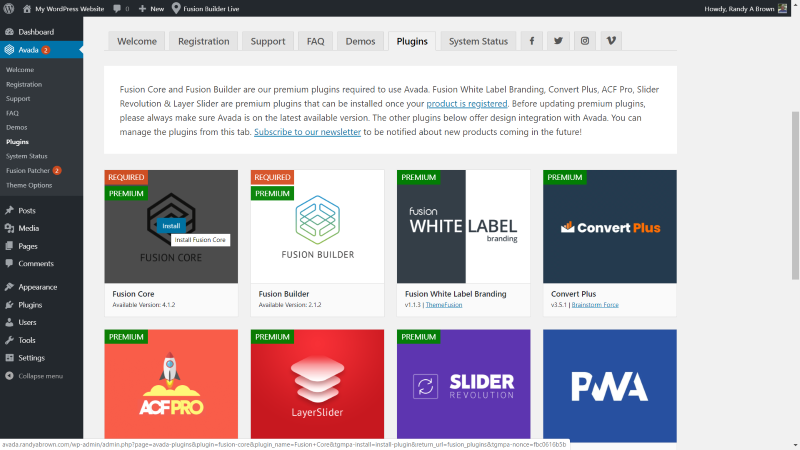800x450 pixels.
Task: Open the Twitter social tab icon
Action: tap(558, 41)
